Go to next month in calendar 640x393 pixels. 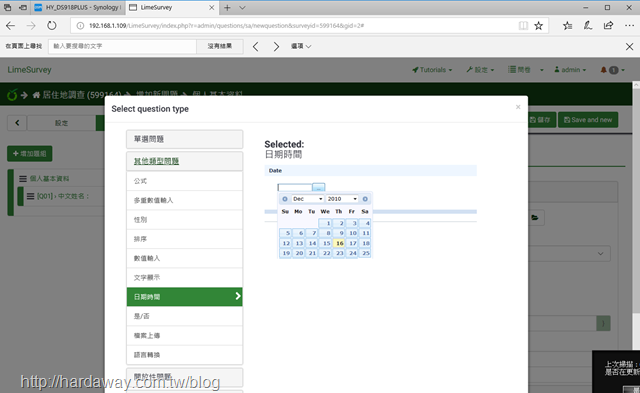pos(365,199)
